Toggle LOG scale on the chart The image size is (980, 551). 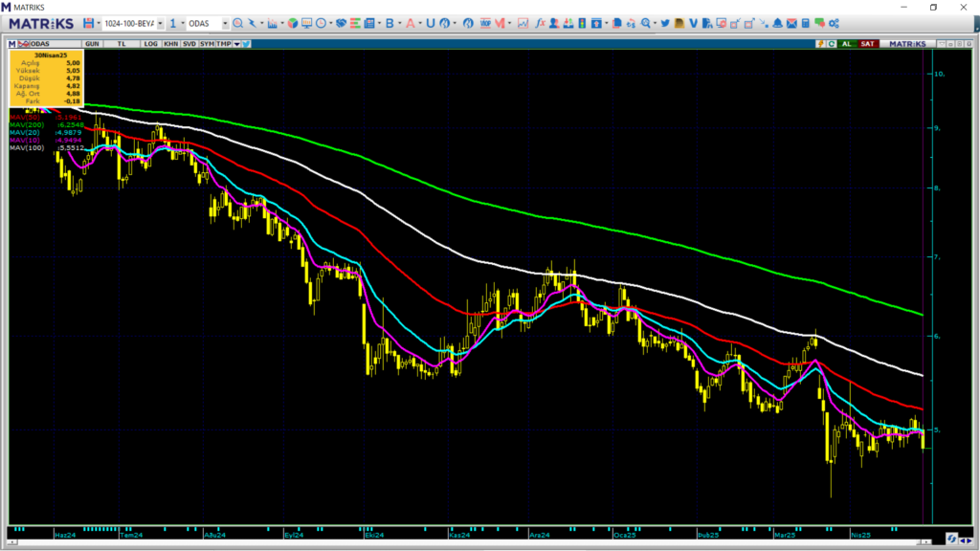pos(150,43)
